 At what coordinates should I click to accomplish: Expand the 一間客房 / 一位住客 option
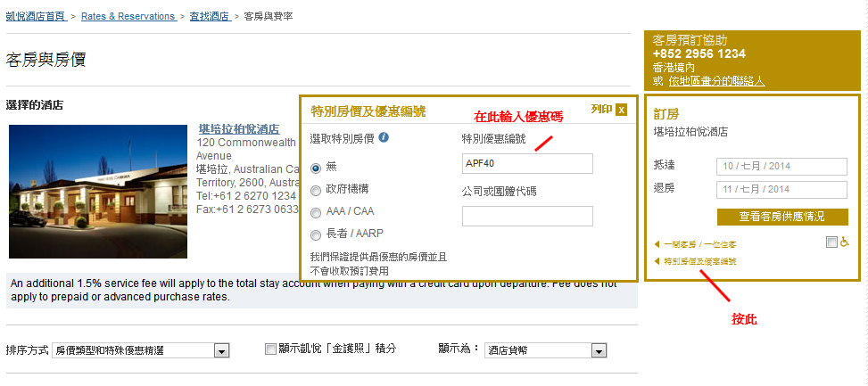tap(699, 243)
